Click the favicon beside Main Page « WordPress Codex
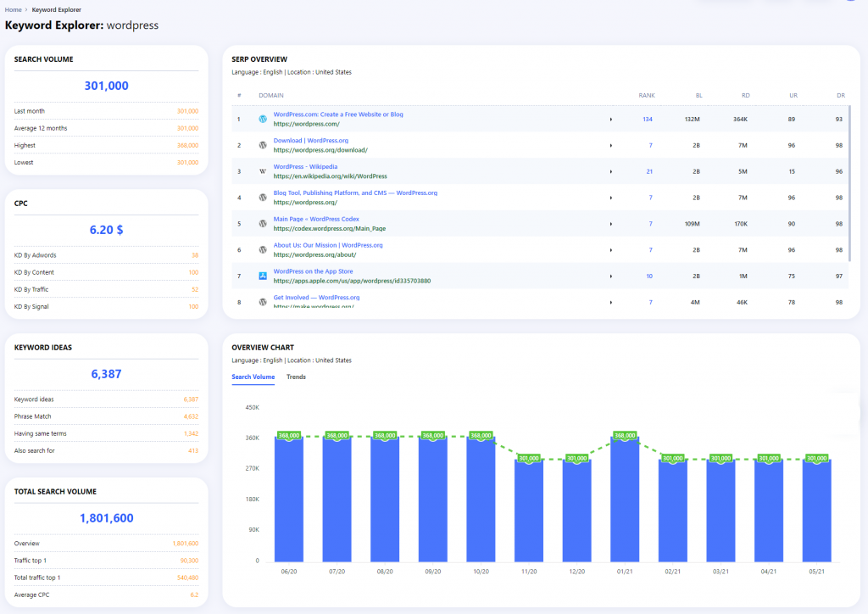The image size is (868, 614). coord(263,224)
